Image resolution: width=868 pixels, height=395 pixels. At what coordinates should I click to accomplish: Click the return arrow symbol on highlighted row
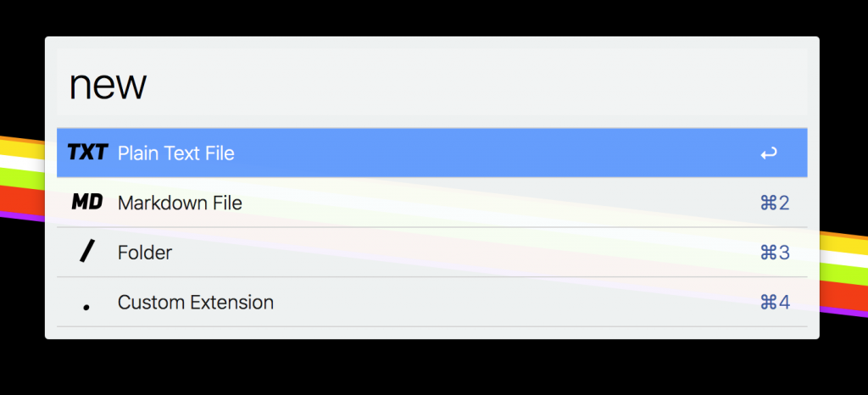point(768,153)
